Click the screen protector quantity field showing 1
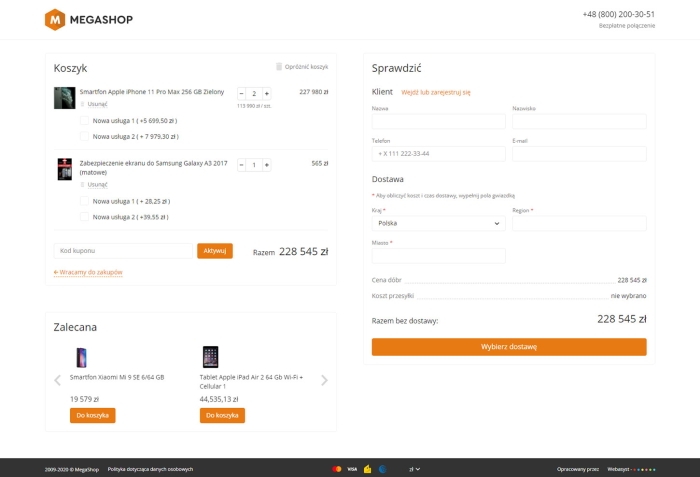Screen dimensions: 700x477 point(254,165)
